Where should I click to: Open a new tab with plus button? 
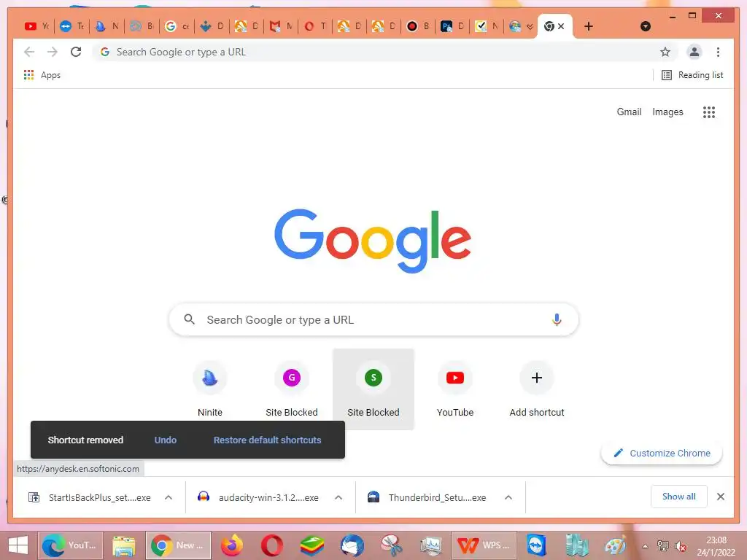pyautogui.click(x=589, y=26)
